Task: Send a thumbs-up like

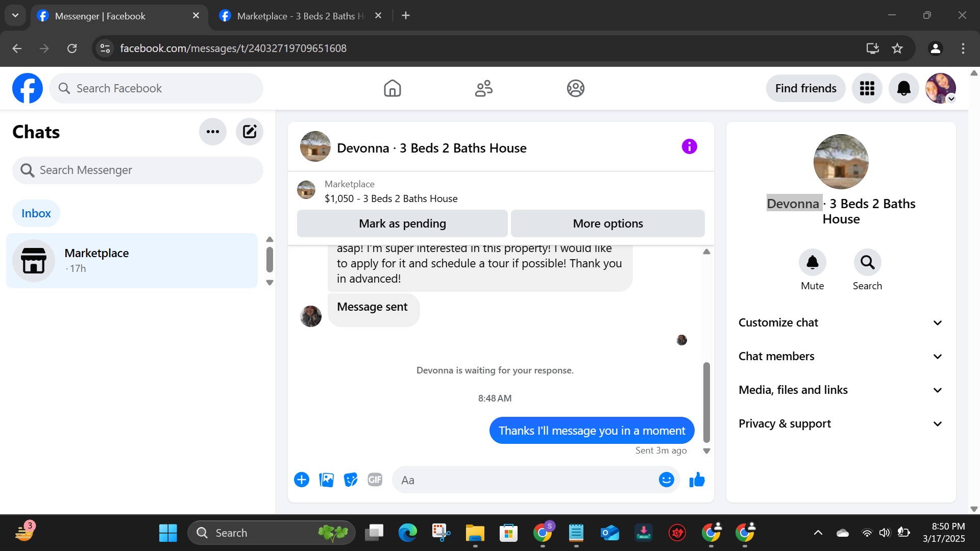Action: coord(697,480)
